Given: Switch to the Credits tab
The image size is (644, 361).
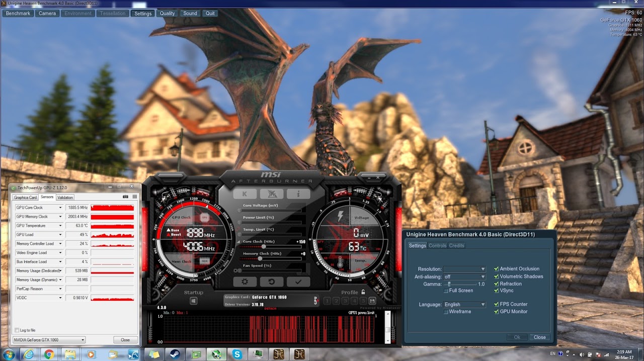Looking at the screenshot, I should click(457, 246).
